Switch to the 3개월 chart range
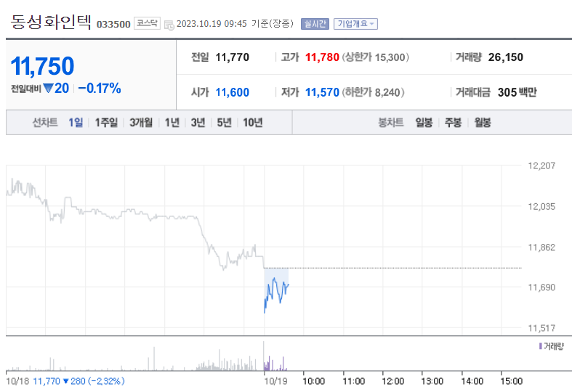 tap(141, 123)
